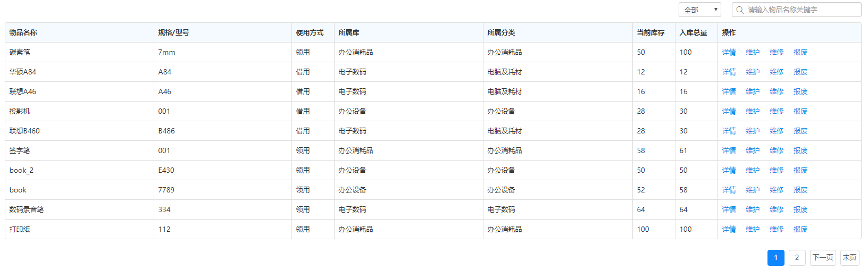Open 详情 for 联想B460
This screenshot has width=868, height=269.
click(x=729, y=131)
